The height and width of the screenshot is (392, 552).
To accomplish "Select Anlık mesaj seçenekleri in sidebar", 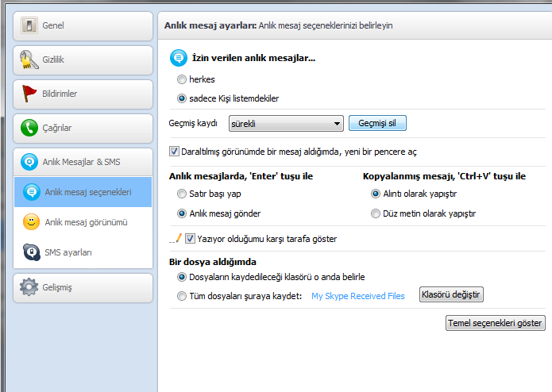I will 83,192.
